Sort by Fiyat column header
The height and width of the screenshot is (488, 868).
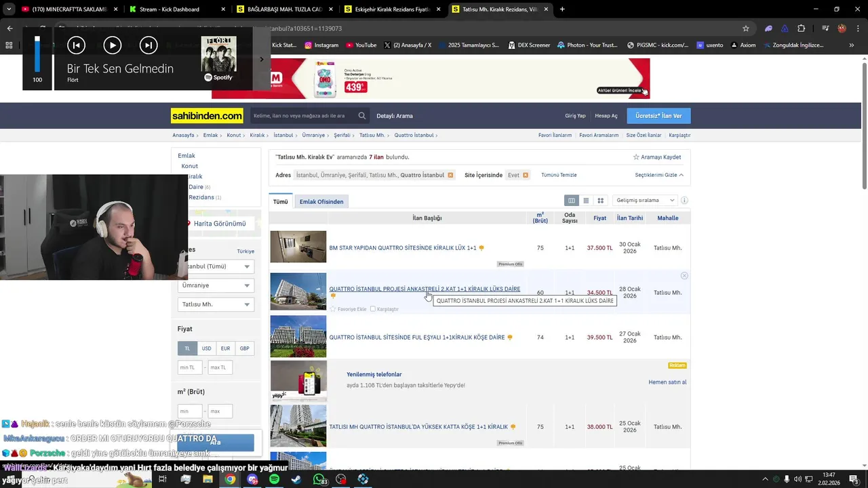point(599,218)
